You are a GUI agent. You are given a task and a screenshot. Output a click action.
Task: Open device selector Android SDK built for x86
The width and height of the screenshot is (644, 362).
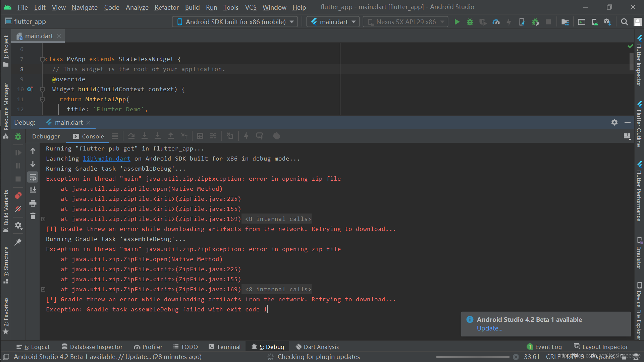point(235,22)
